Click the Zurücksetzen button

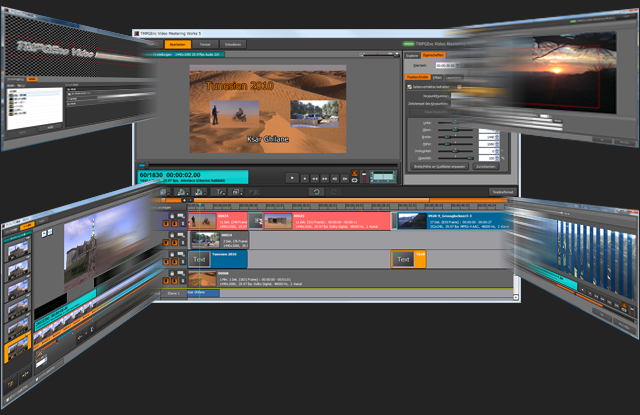[x=485, y=166]
